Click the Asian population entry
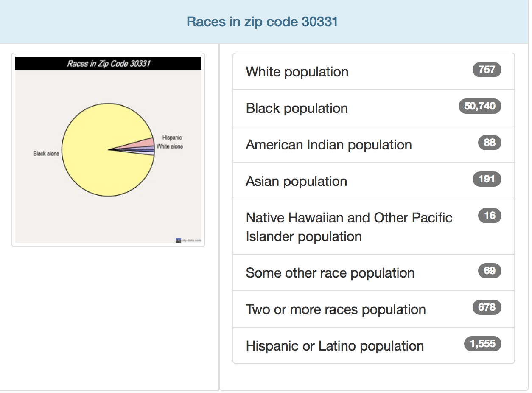 (x=297, y=181)
